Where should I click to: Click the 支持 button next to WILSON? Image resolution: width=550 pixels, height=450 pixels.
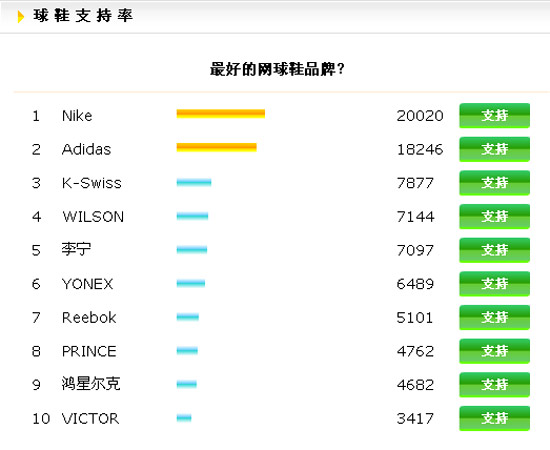494,216
